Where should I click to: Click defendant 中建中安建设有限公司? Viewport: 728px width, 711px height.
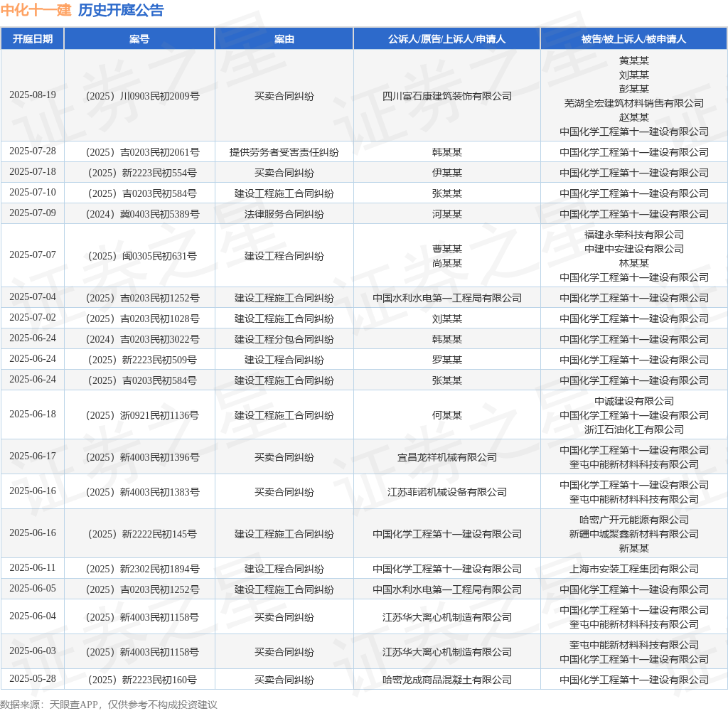coord(633,249)
